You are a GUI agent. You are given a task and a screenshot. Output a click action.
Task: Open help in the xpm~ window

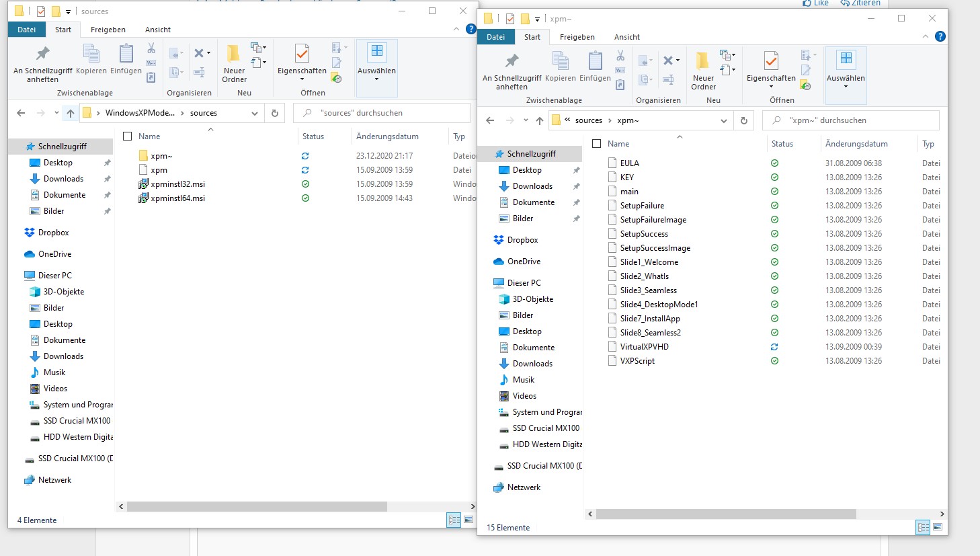point(940,36)
